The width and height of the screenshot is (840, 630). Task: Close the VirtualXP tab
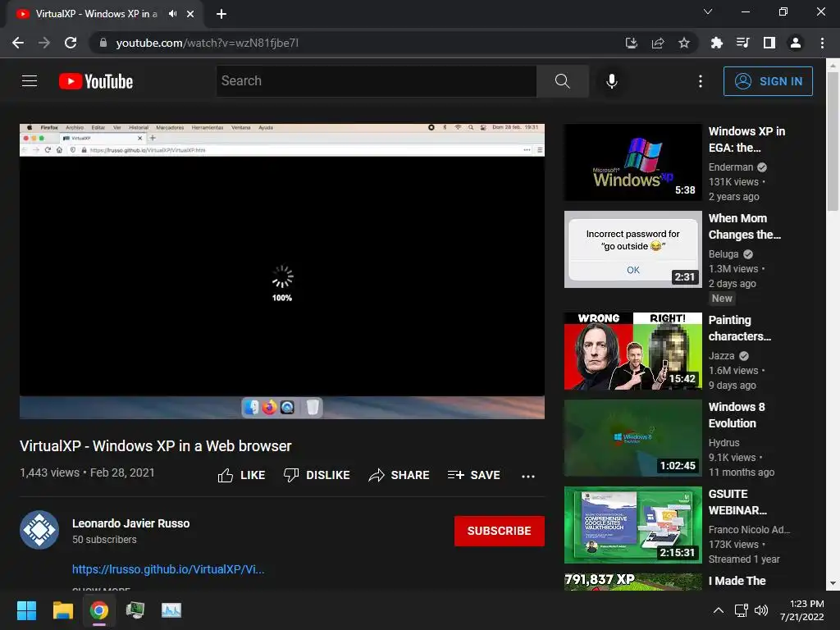(x=190, y=14)
